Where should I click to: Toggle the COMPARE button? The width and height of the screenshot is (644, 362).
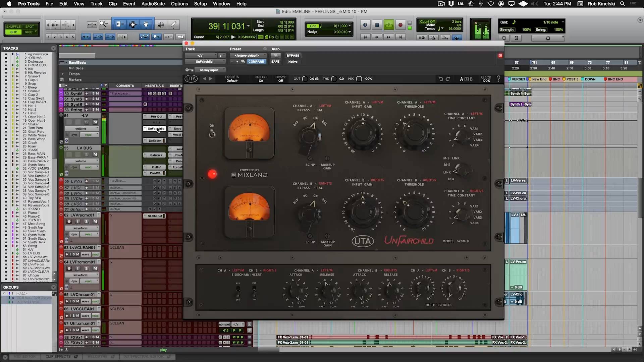point(256,62)
